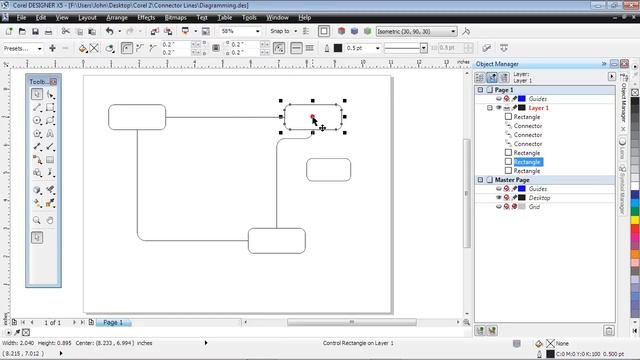Select the highlighted Rectangle object in Object Manager
Viewport: 640px width, 360px height.
click(527, 162)
